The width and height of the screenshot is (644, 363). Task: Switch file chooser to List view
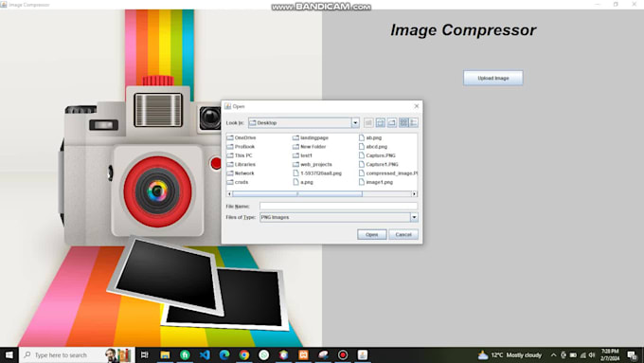point(403,122)
